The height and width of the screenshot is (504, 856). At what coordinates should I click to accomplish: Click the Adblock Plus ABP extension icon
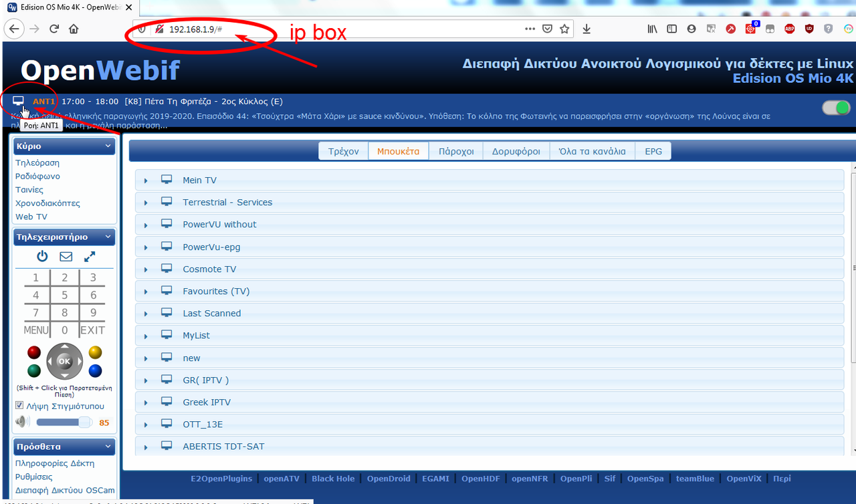coord(790,29)
